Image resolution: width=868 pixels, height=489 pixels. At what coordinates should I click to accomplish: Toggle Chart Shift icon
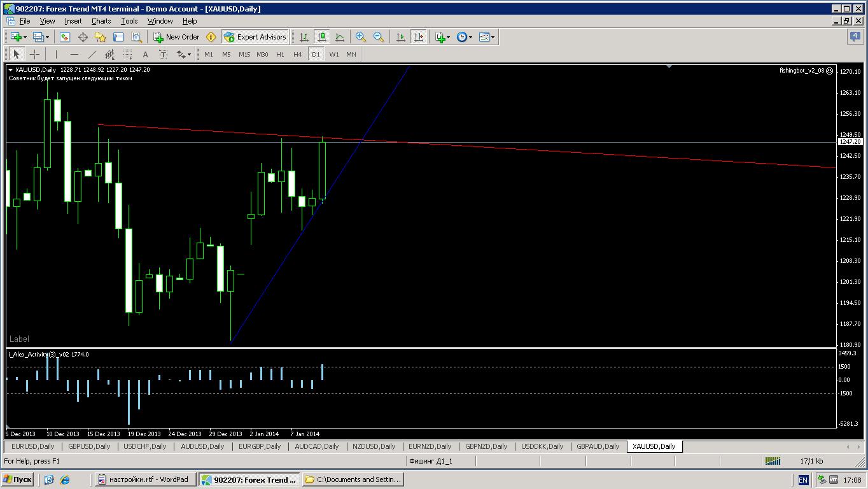(x=419, y=37)
